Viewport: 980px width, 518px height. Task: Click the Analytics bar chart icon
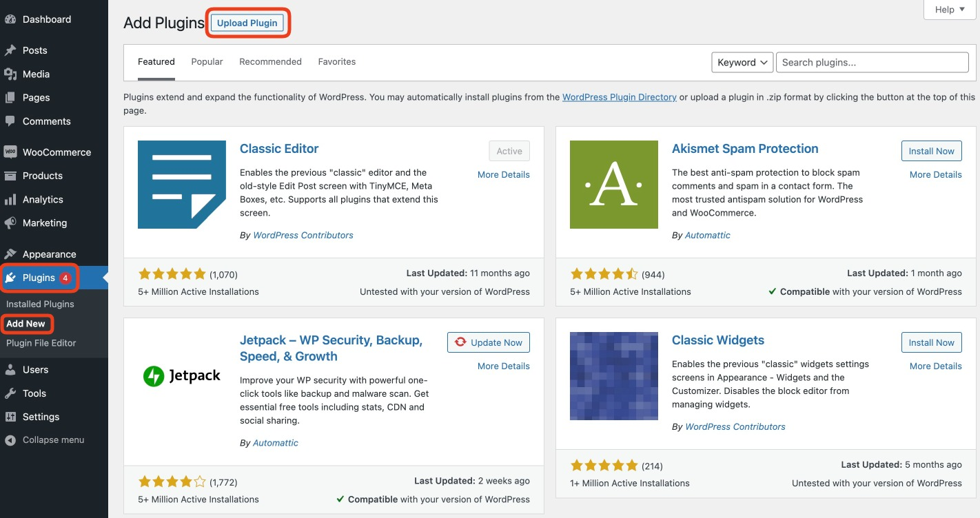pyautogui.click(x=10, y=200)
